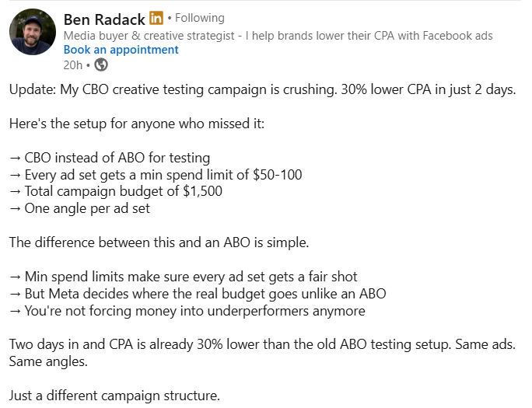
Task: Click 'The difference between this' sentence
Action: coord(159,242)
